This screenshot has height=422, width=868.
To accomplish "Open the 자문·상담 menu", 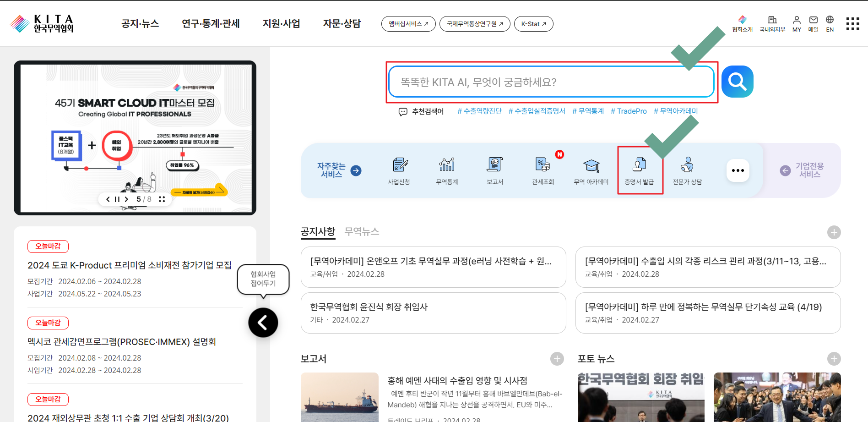I will (x=342, y=24).
